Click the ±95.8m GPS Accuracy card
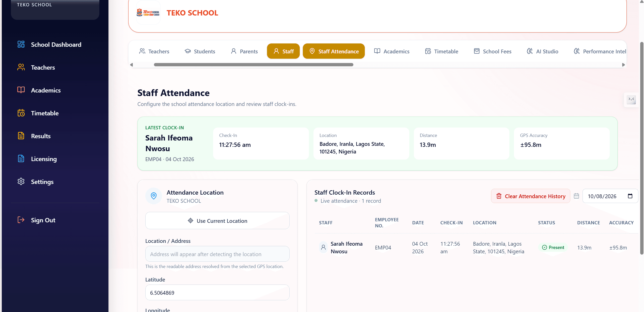This screenshot has height=312, width=644. [x=562, y=144]
